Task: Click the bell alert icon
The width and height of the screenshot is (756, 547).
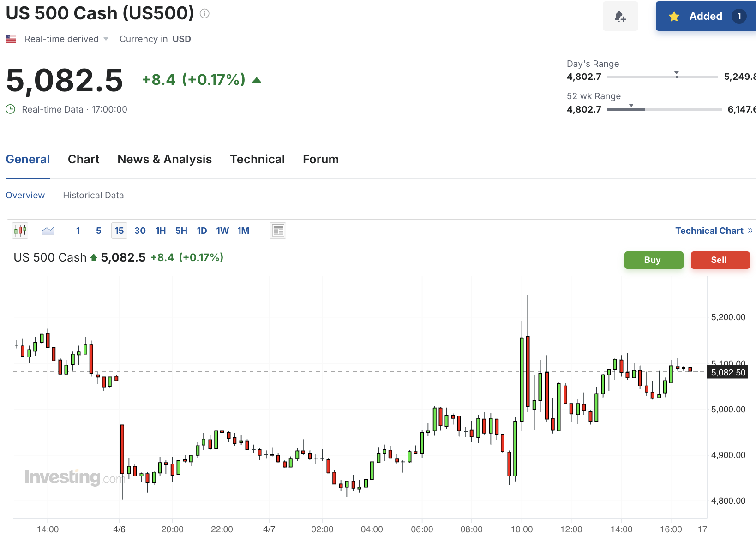Action: pos(620,17)
